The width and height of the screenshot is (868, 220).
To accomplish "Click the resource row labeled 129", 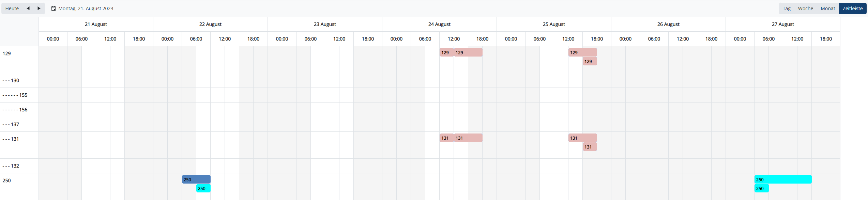I will pos(7,53).
